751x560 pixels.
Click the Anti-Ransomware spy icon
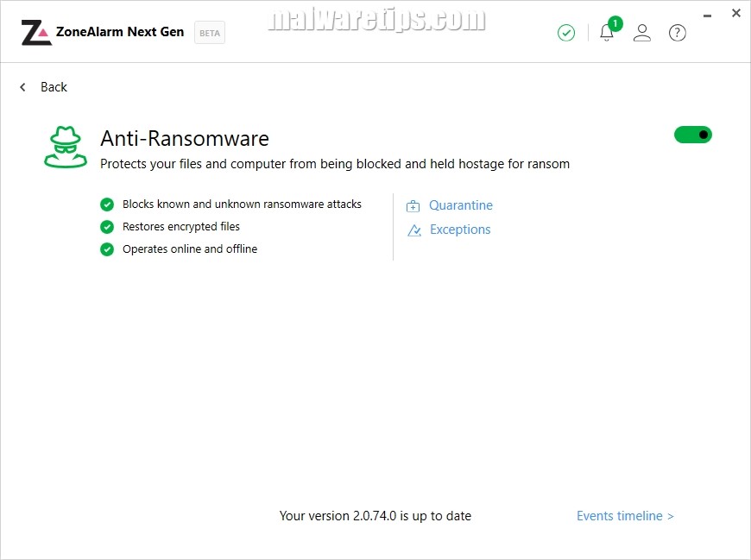coord(66,147)
